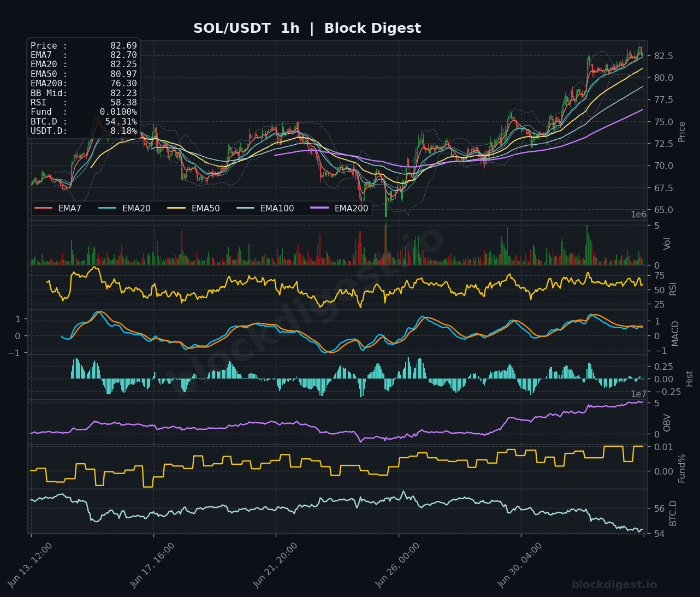Click the RSI axis tick 25

659,305
